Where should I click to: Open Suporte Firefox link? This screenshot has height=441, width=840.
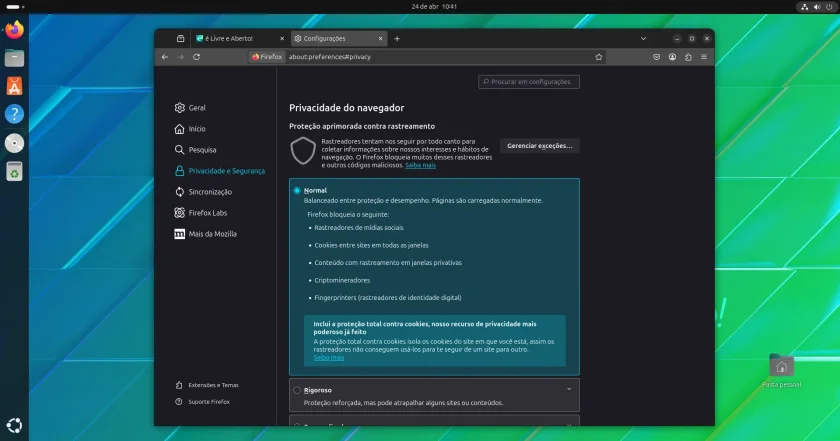pos(202,402)
